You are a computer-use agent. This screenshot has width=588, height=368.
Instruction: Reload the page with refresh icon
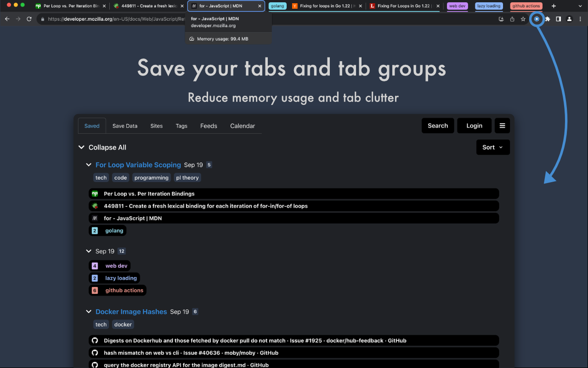29,19
